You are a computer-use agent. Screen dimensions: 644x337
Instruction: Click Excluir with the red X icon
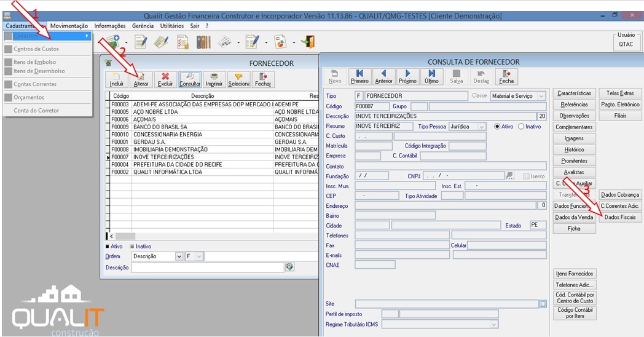(165, 80)
